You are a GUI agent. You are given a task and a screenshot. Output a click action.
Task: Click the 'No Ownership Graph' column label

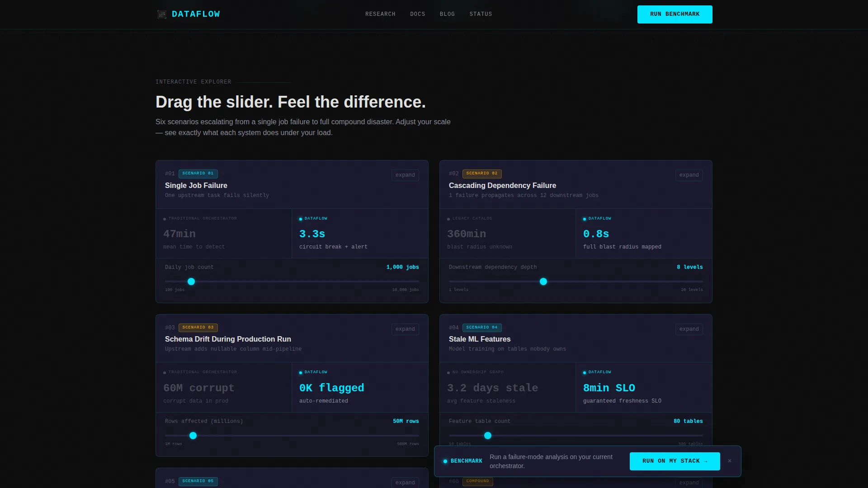pos(478,372)
